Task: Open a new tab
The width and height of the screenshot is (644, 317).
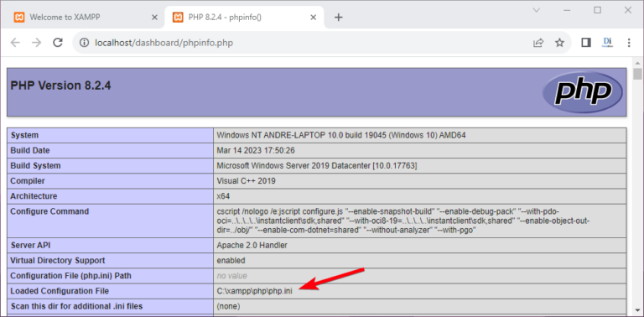Action: [338, 18]
